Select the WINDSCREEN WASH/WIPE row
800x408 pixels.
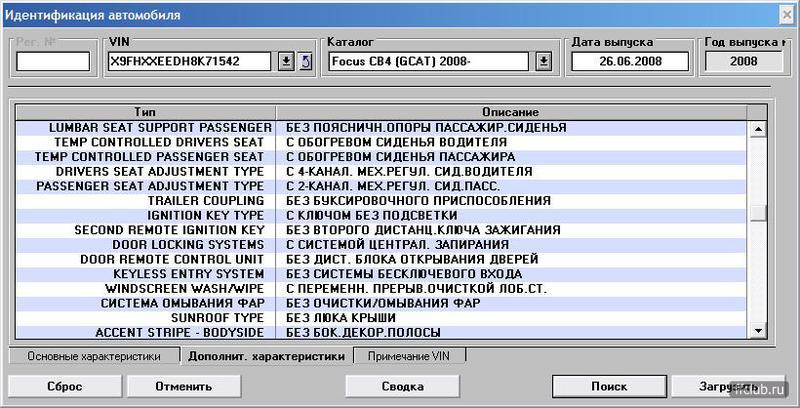point(382,289)
